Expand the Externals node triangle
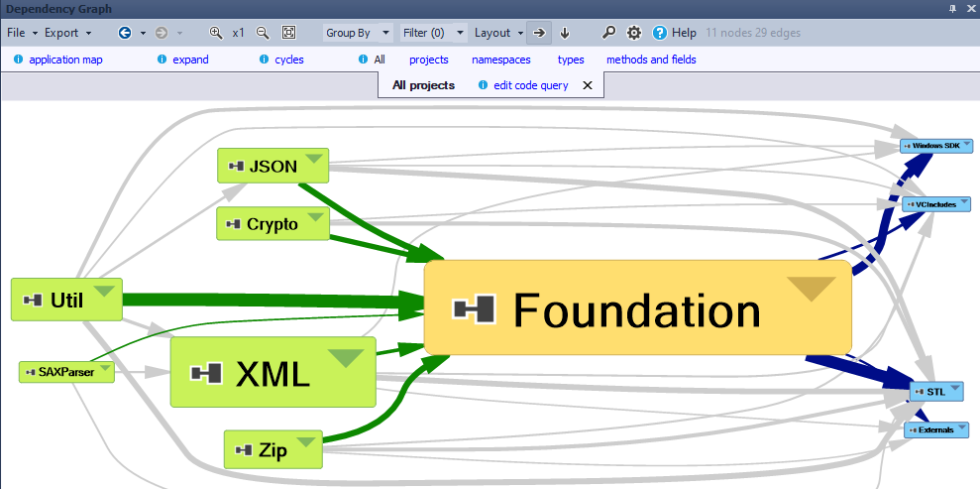 point(962,428)
